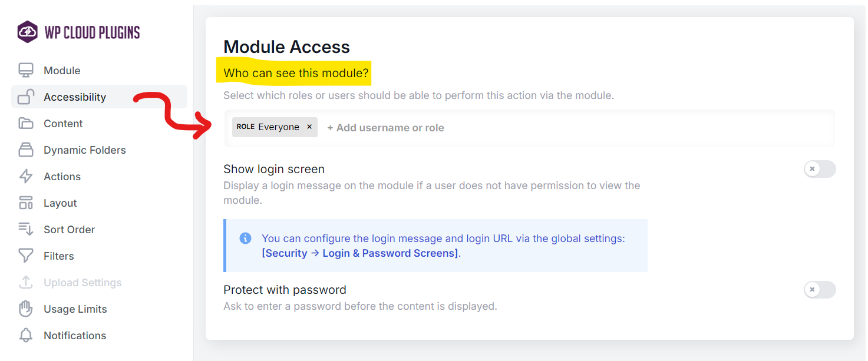Click the WP Cloud Plugins logo

[x=78, y=32]
